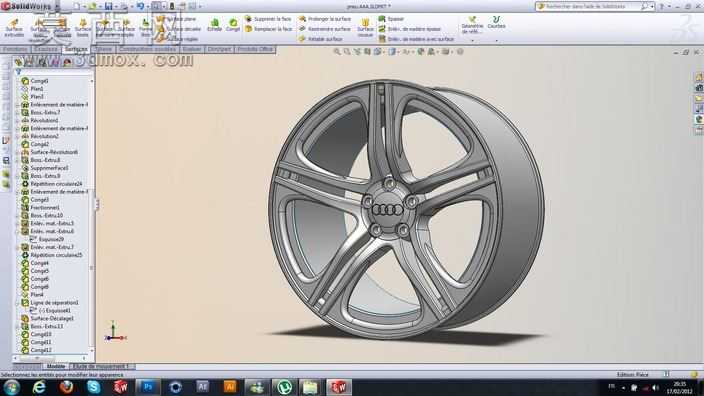Open Illustrator from the taskbar
704x396 pixels.
click(x=229, y=387)
